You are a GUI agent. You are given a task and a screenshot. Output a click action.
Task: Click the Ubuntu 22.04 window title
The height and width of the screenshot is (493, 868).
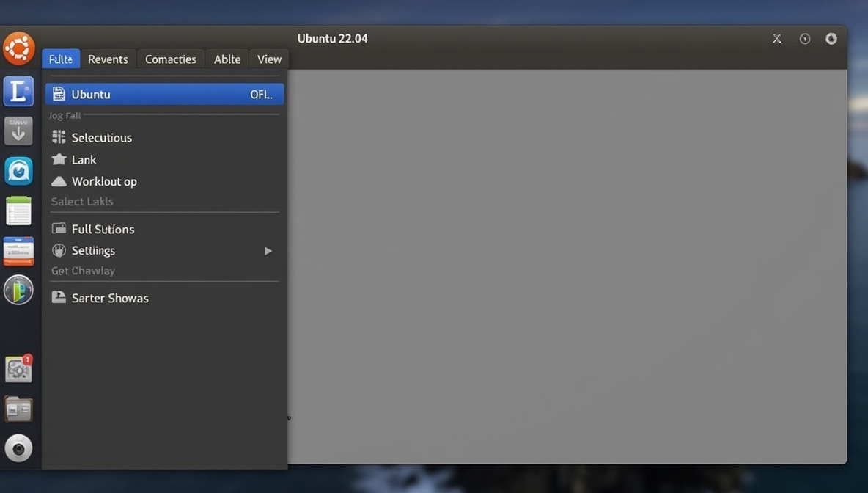click(x=332, y=38)
